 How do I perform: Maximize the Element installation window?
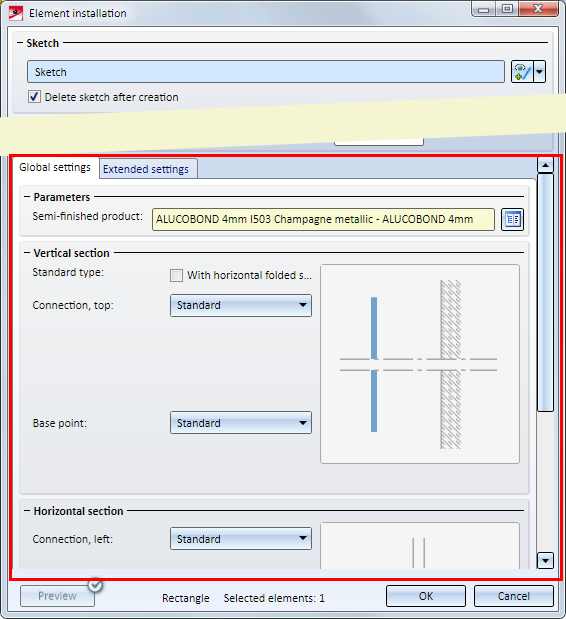click(507, 9)
